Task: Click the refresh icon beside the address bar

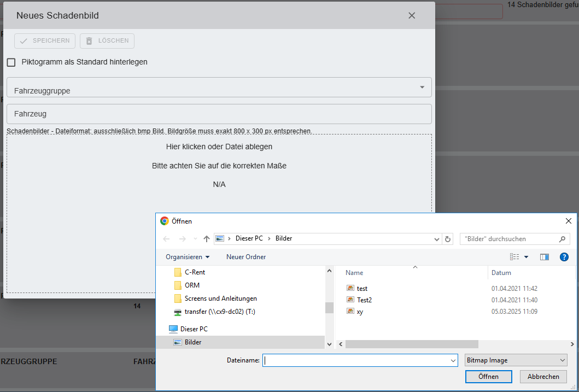Action: point(448,239)
